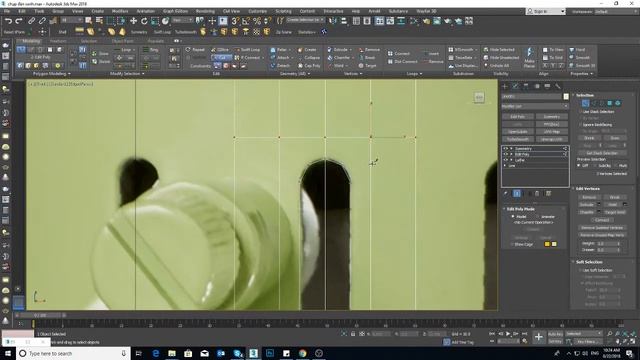Screen dimensions: 640x360
Task: Select Preview Selection Multi radio
Action: tap(616, 165)
